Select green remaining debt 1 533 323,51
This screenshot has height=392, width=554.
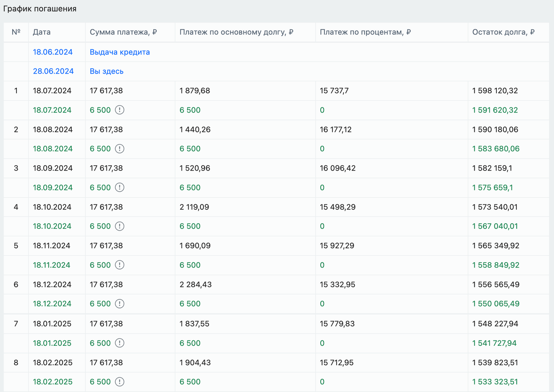click(495, 382)
